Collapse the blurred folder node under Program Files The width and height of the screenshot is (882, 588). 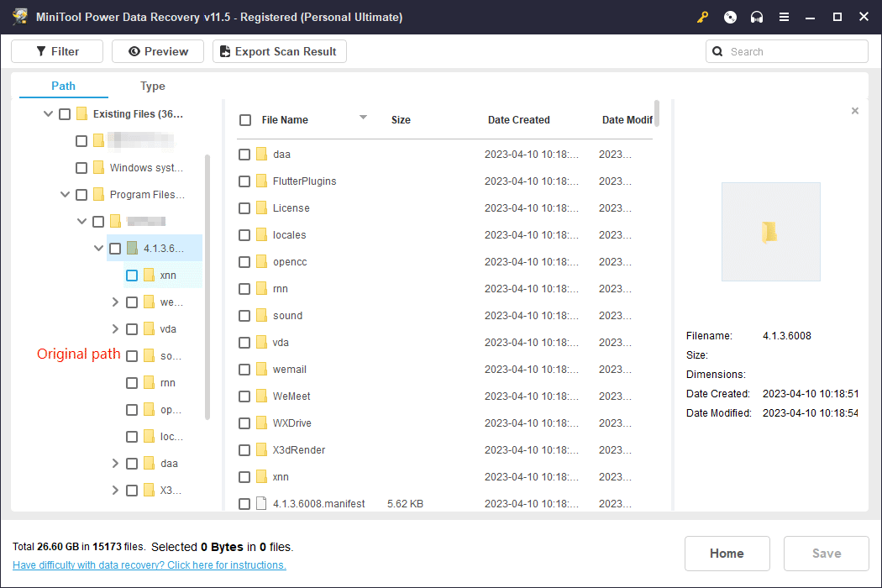(x=82, y=221)
